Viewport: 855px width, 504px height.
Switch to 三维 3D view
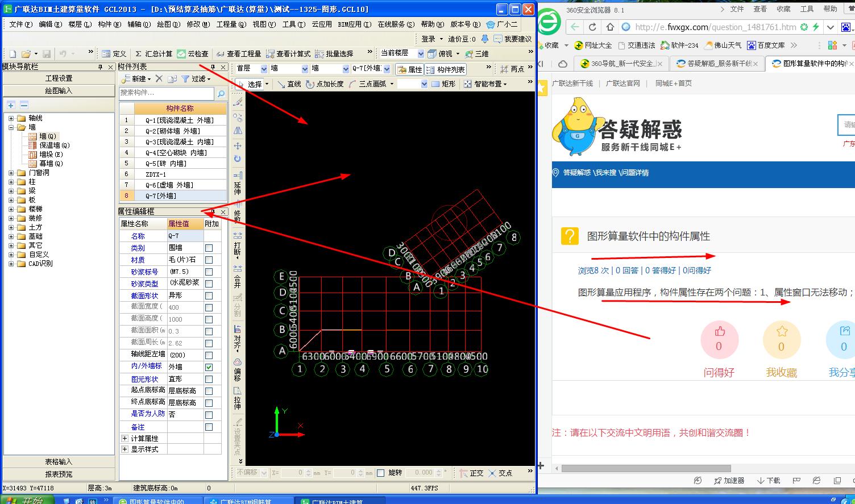pyautogui.click(x=476, y=53)
